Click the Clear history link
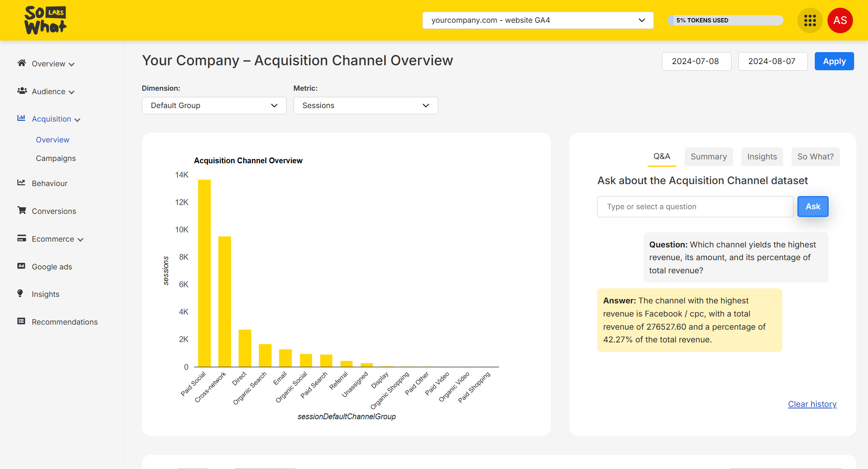The image size is (868, 469). [x=812, y=404]
